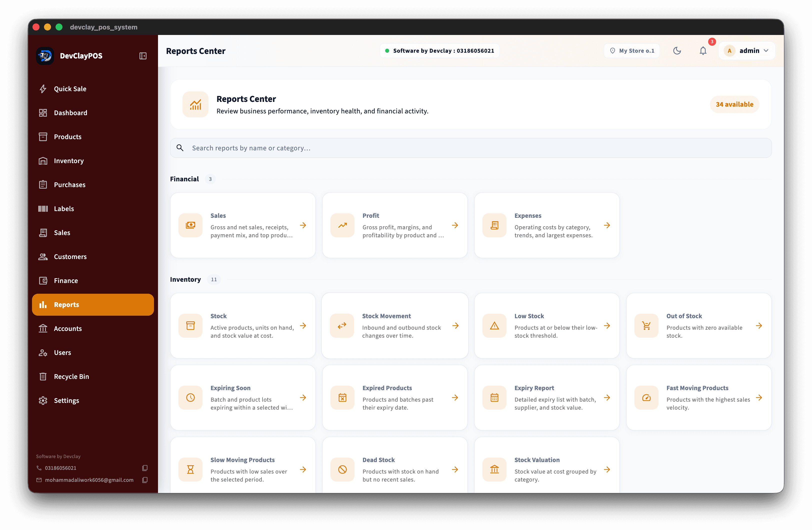812x530 pixels.
Task: Click the Out of Stock cart icon
Action: 646,325
